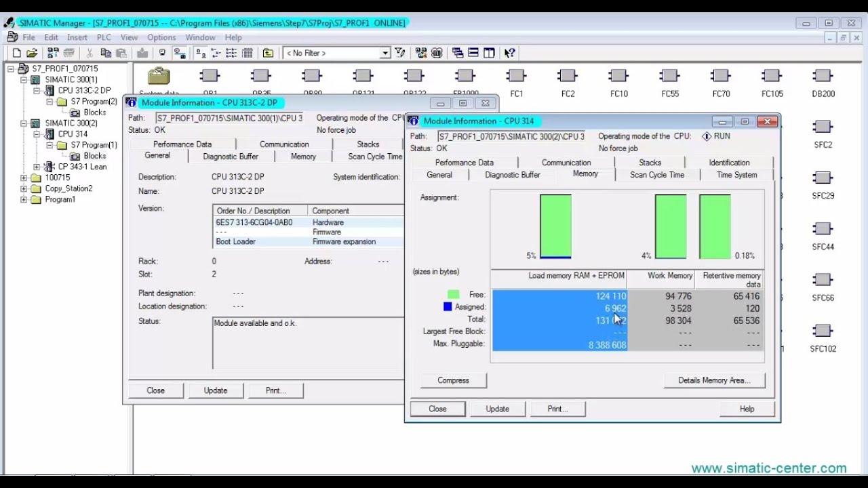Expand the Program1 folder node

click(x=24, y=199)
